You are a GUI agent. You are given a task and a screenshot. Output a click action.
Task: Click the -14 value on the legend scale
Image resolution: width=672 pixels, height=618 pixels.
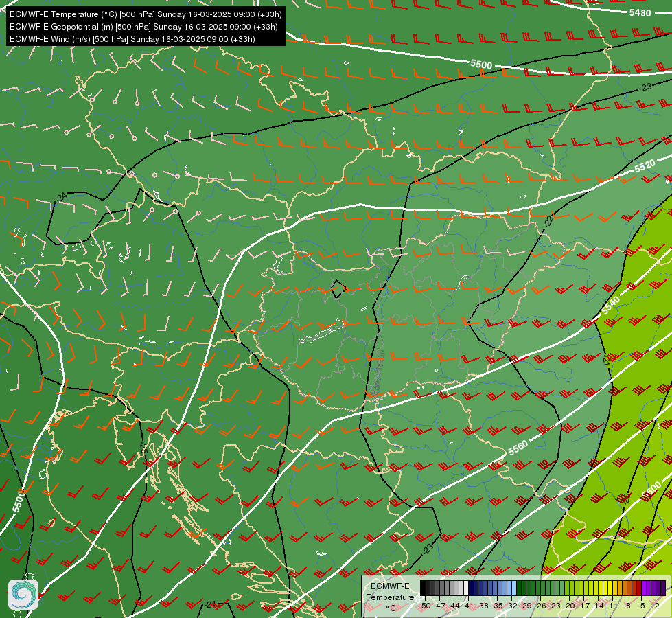click(x=599, y=606)
